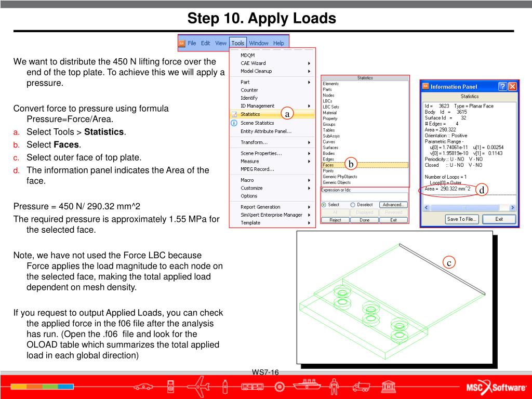This screenshot has height=399, width=532.
Task: Click the SimXpert app icon beside File
Action: pyautogui.click(x=182, y=43)
